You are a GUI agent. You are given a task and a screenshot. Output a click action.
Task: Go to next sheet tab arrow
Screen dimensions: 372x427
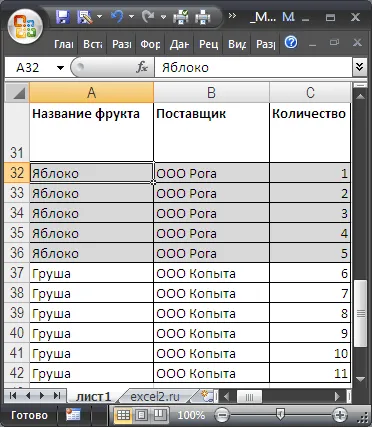(x=42, y=396)
